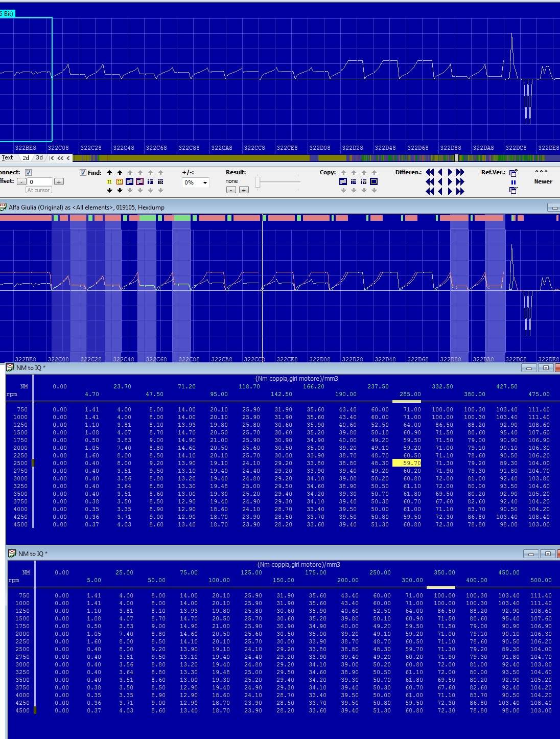The width and height of the screenshot is (560, 739).
Task: Click the 350.00 column header in lower table
Action: tap(445, 573)
